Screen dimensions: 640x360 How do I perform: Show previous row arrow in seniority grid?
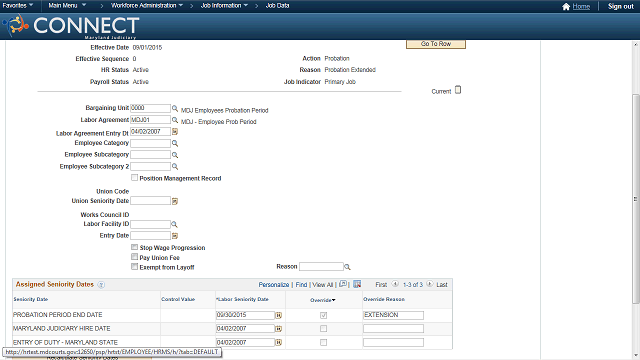[x=395, y=284]
